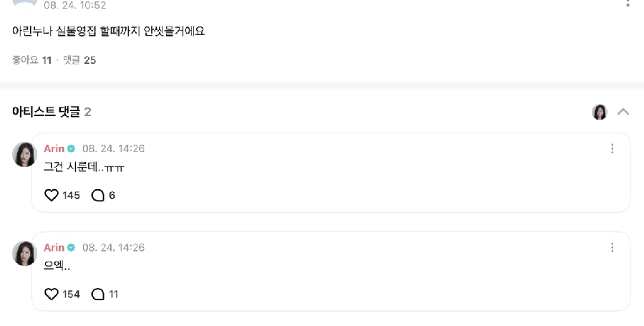Click Arin's name on the first comment

[54, 148]
